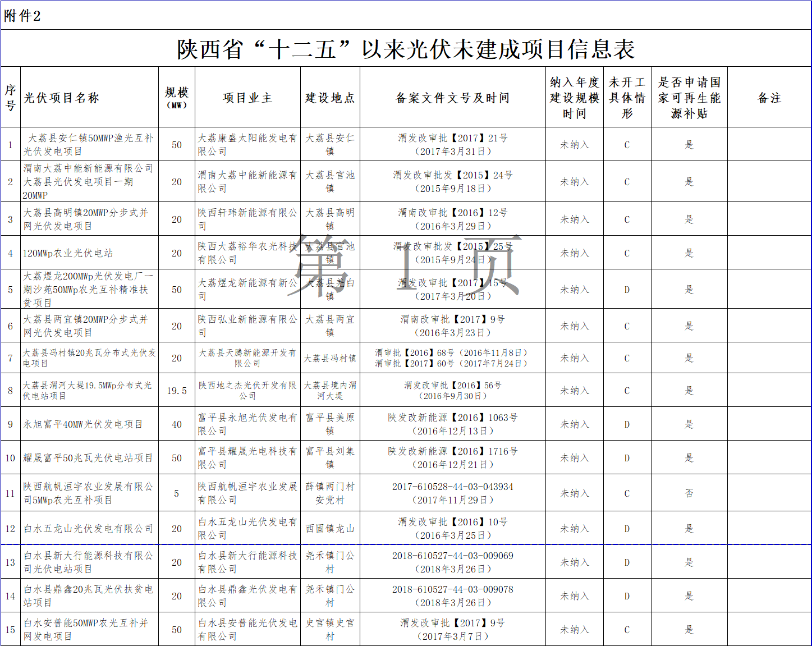Select the 项目业主 header cell
The height and width of the screenshot is (646, 812).
tap(247, 98)
